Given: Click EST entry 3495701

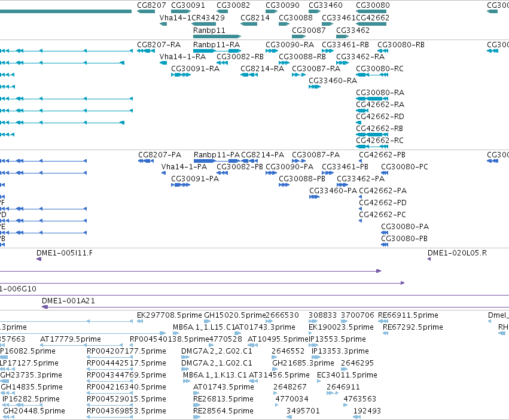Looking at the screenshot, I should [x=289, y=417].
